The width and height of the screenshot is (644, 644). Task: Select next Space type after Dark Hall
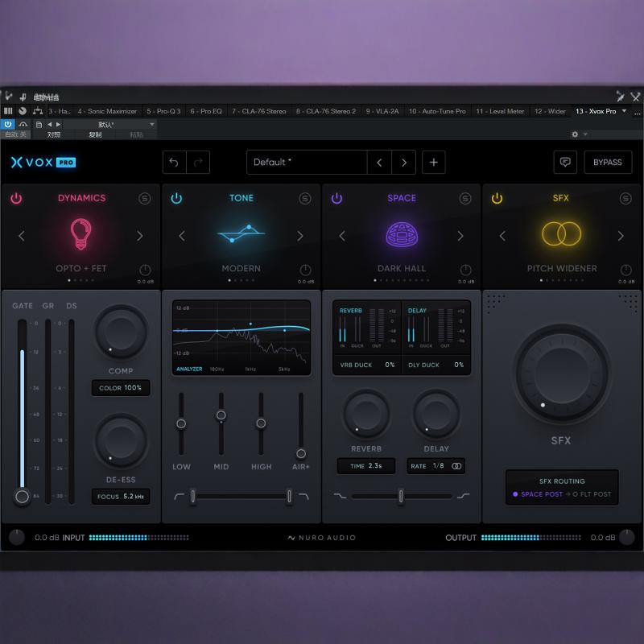tap(460, 236)
